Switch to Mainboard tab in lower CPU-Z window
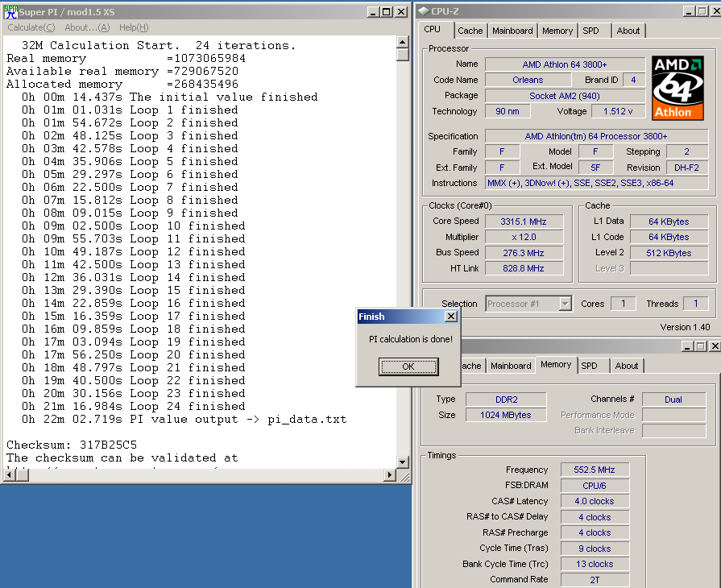Screen dimensions: 721x588 (511, 366)
